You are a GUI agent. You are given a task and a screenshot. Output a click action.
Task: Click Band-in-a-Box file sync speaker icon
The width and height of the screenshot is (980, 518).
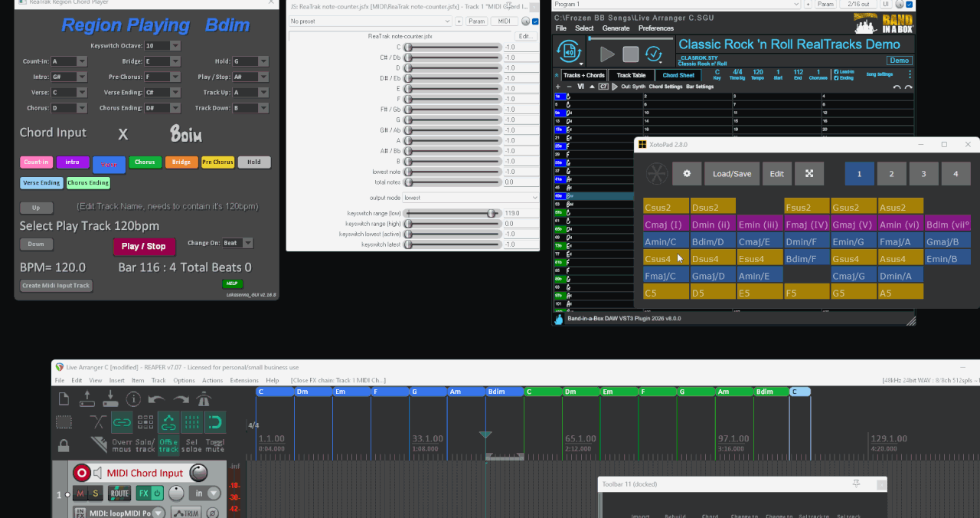(570, 52)
